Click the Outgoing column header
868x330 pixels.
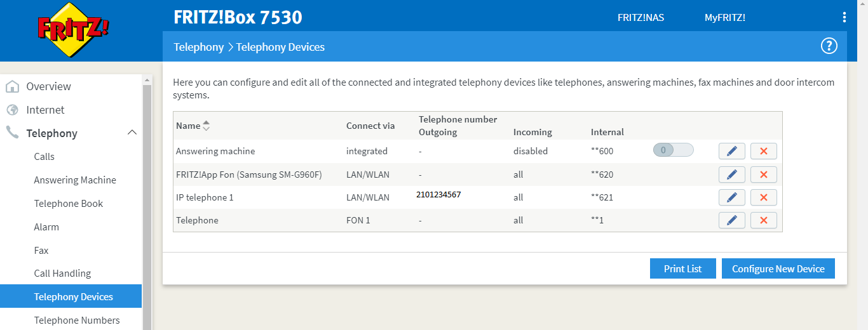pyautogui.click(x=438, y=132)
